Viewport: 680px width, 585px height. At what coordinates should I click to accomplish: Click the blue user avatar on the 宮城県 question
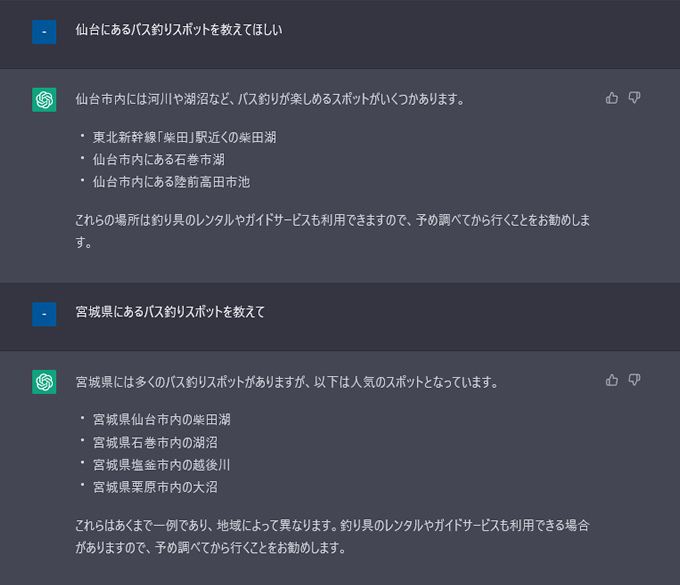(x=44, y=314)
